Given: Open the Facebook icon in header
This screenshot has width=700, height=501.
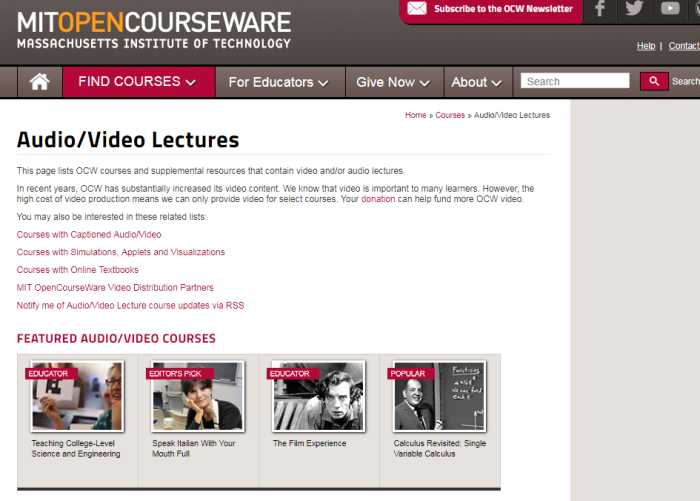Looking at the screenshot, I should pos(600,8).
